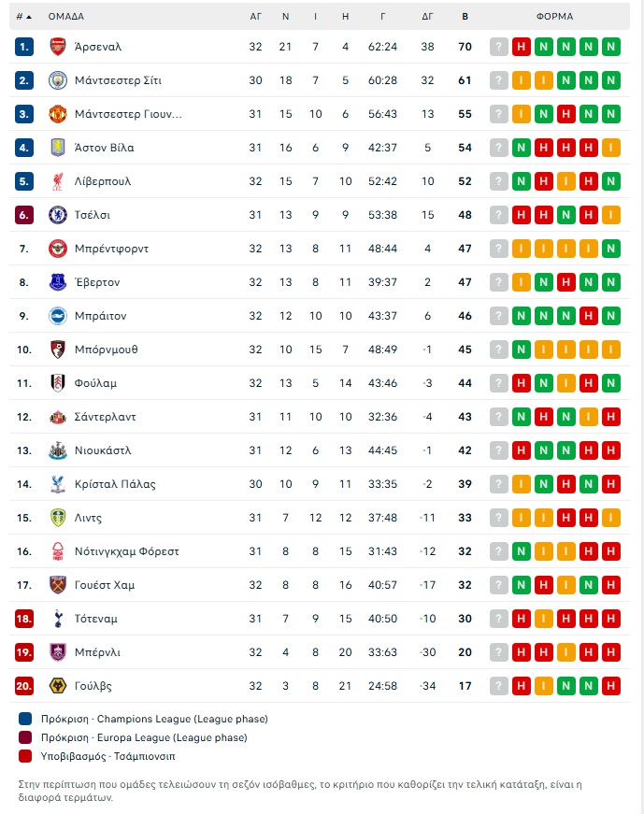Click the blue Champions League legend swatch

pyautogui.click(x=24, y=719)
